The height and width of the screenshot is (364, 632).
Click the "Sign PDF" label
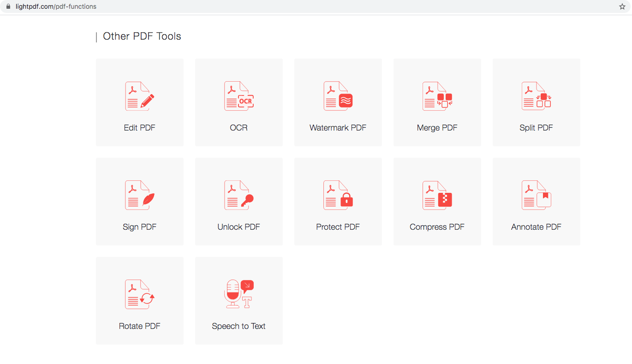point(140,227)
